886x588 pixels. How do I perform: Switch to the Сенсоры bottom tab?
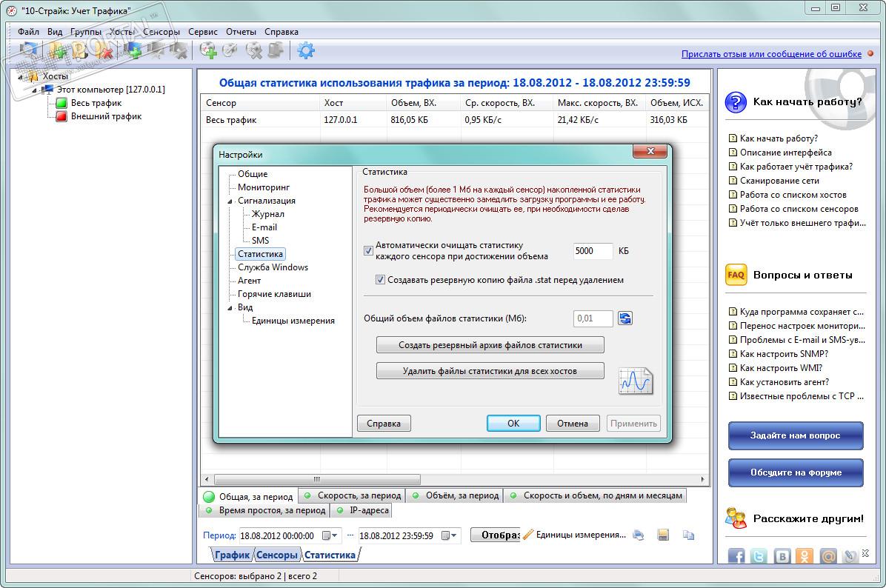click(276, 555)
